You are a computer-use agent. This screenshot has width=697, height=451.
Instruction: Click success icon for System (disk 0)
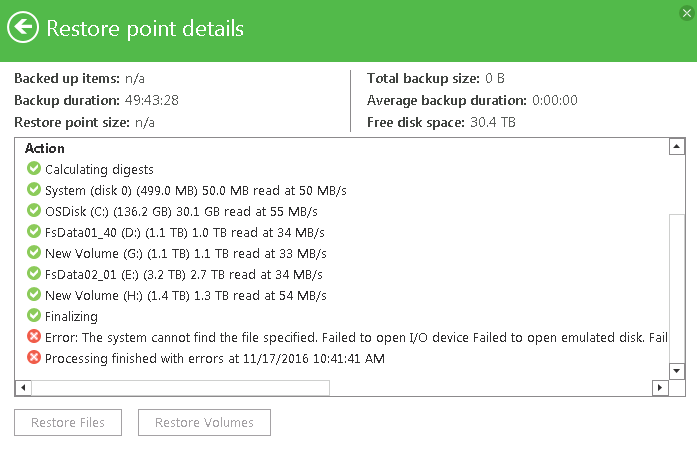point(34,189)
